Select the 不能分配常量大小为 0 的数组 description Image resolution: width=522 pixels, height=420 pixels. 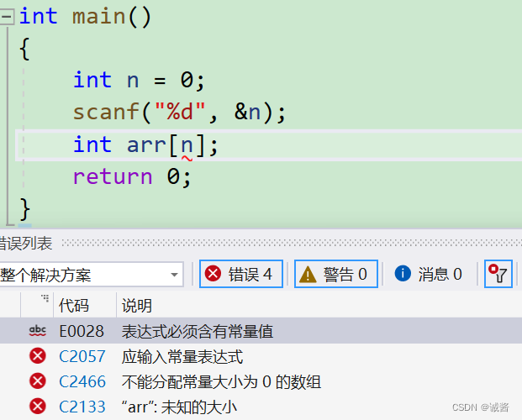pos(221,381)
